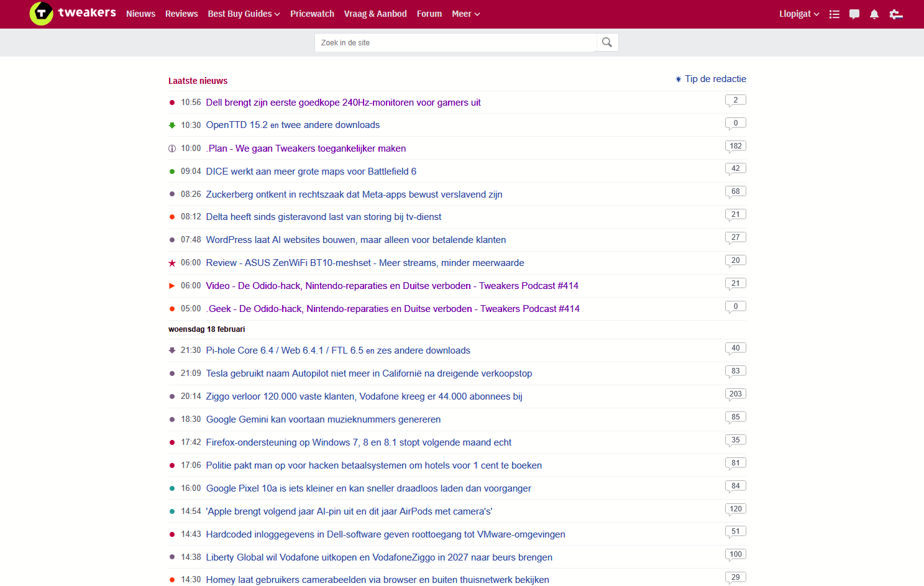The height and width of the screenshot is (586, 924).
Task: Open the settings gear icon in header
Action: (x=895, y=14)
